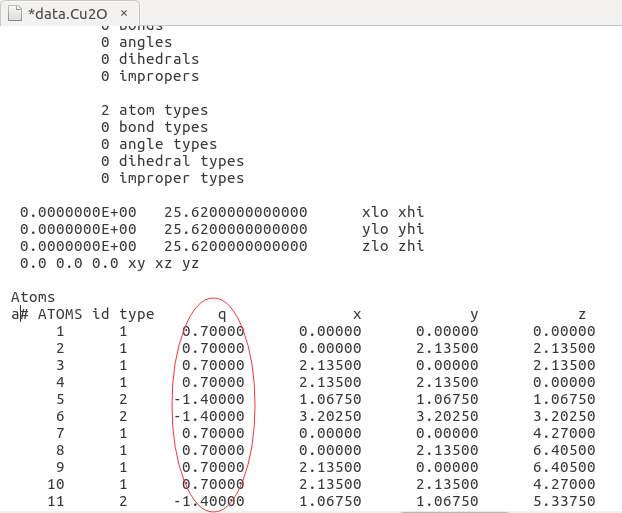The width and height of the screenshot is (622, 513).
Task: Click the '0 dihedrals' line
Action: pyautogui.click(x=150, y=59)
